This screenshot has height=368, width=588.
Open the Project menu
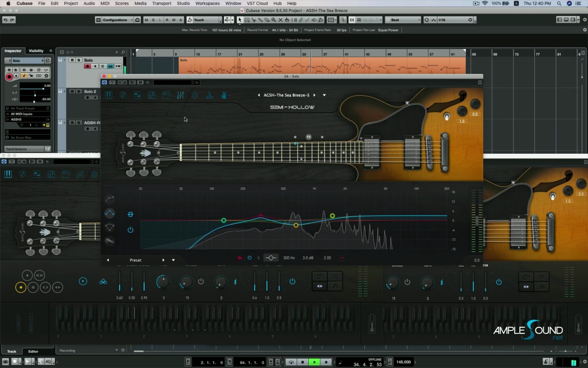click(71, 3)
